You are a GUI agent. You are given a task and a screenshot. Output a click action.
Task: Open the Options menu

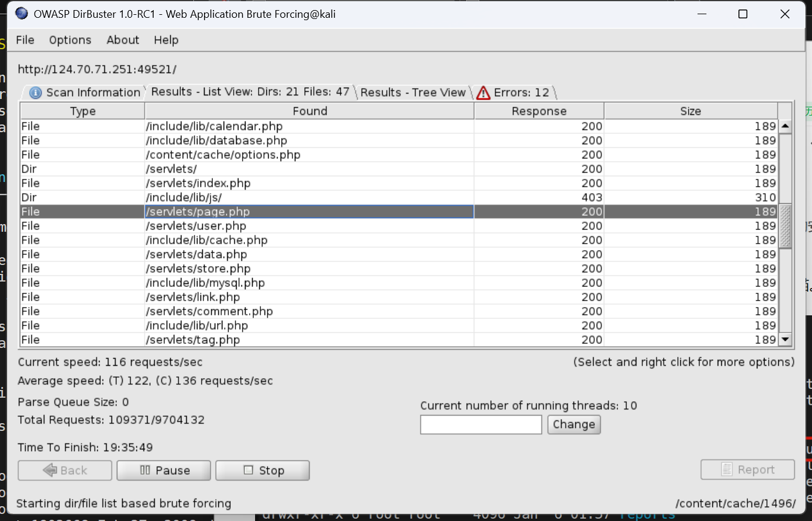[x=70, y=40]
